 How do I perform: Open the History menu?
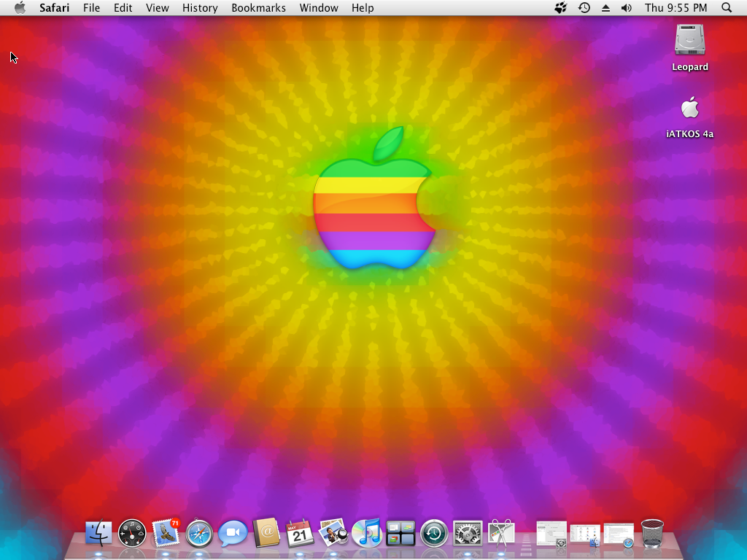200,8
